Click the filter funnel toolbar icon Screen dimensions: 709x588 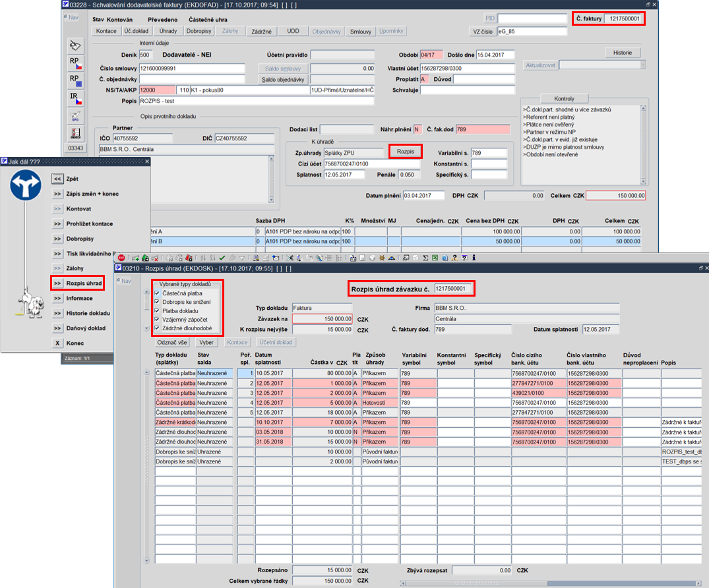tap(242, 258)
